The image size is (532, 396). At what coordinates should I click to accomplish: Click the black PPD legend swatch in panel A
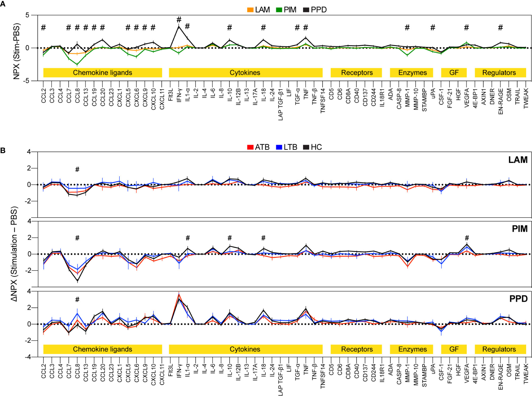[306, 10]
